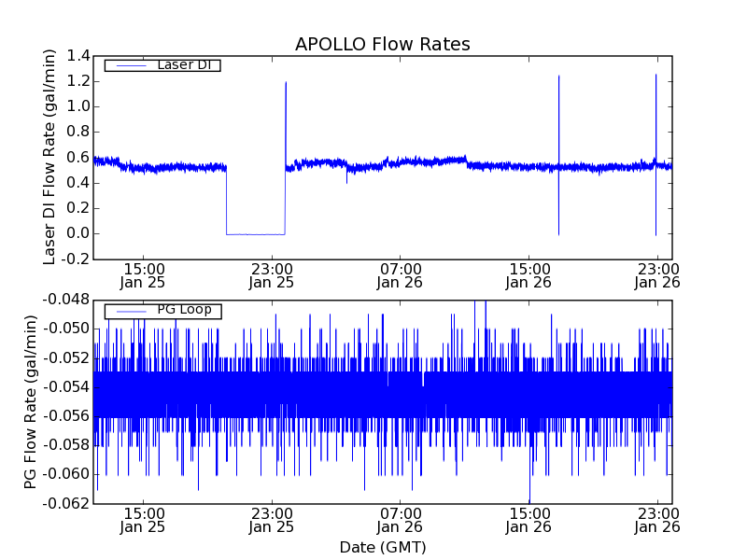747x560 pixels.
Task: Click the 0.6 tick on Laser DI axis
Action: click(78, 158)
